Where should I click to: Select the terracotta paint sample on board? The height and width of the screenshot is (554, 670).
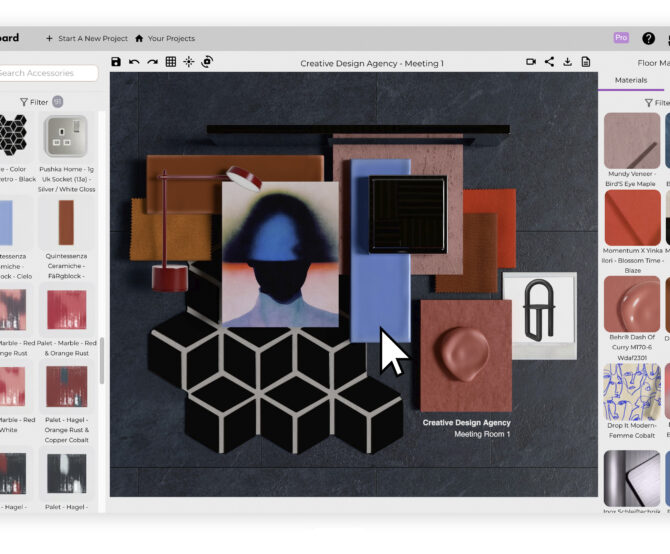[466, 355]
